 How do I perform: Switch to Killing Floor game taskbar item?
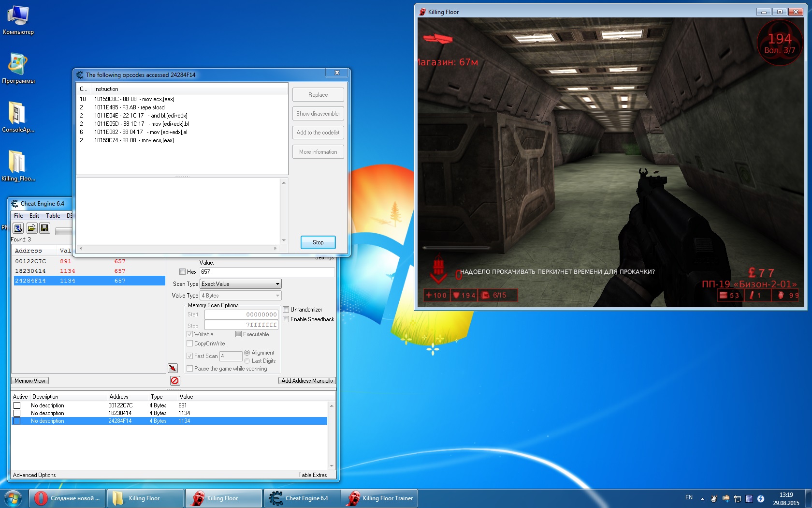(224, 498)
